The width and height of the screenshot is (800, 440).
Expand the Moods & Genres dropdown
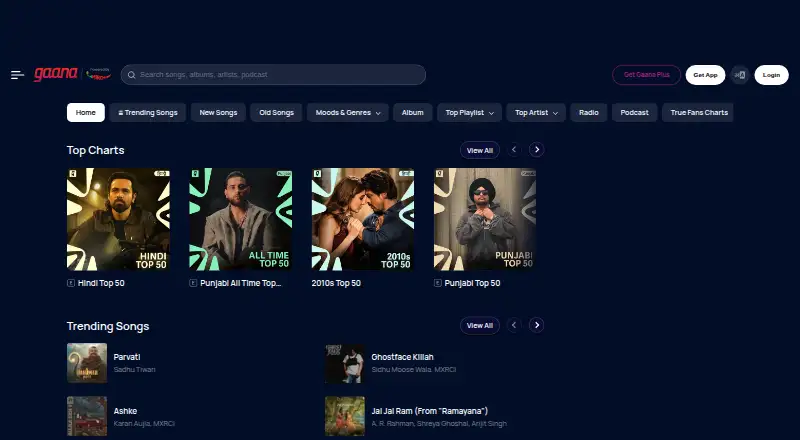coord(347,113)
